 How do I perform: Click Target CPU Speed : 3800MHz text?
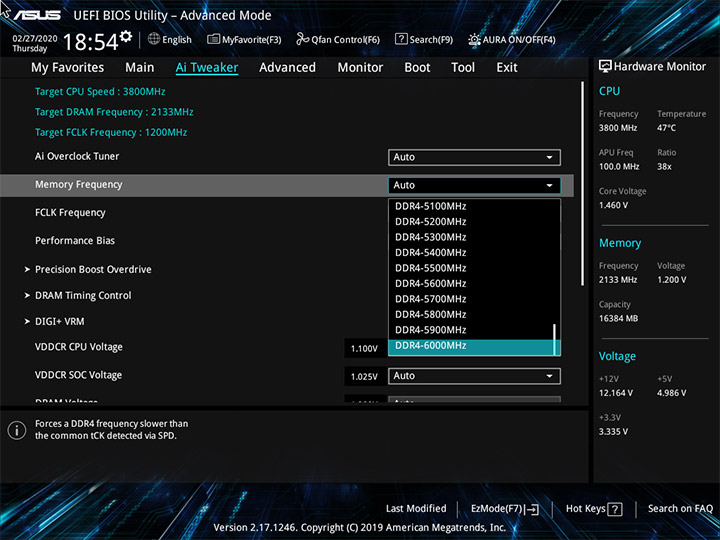coord(100,92)
